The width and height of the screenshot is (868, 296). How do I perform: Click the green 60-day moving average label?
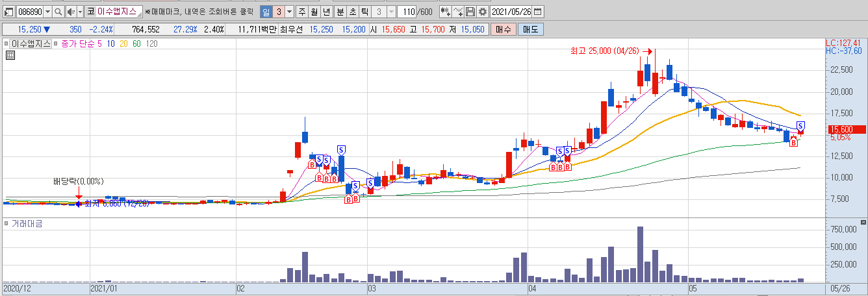click(136, 43)
